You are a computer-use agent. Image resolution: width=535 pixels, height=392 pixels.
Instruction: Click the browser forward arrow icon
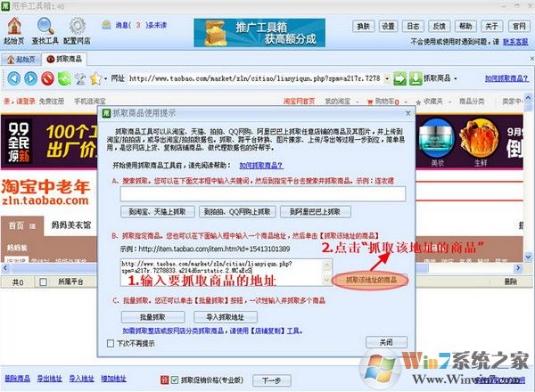point(30,78)
